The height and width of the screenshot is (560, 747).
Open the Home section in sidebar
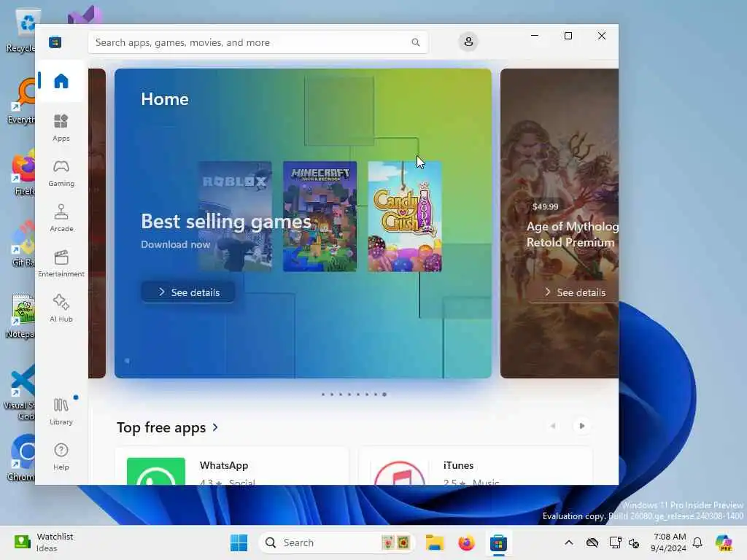click(61, 81)
